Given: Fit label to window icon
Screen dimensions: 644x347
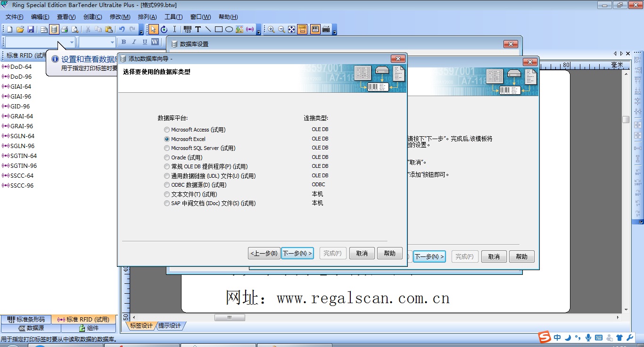Looking at the screenshot, I should (292, 29).
